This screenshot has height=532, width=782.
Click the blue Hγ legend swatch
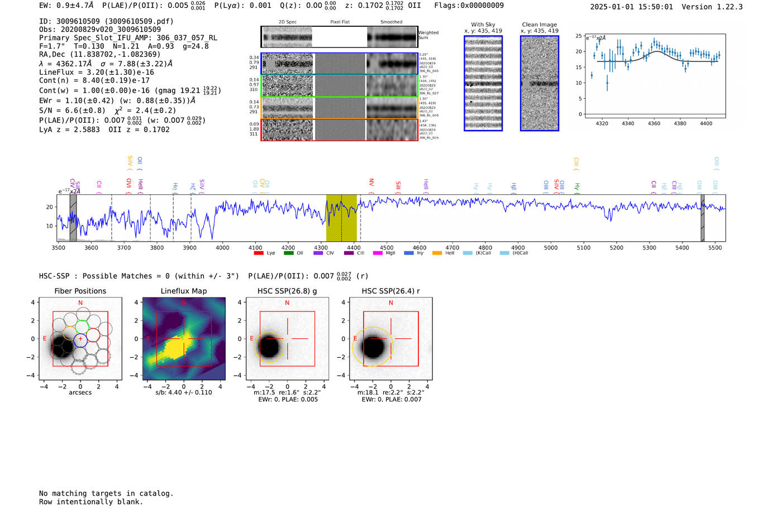(409, 253)
